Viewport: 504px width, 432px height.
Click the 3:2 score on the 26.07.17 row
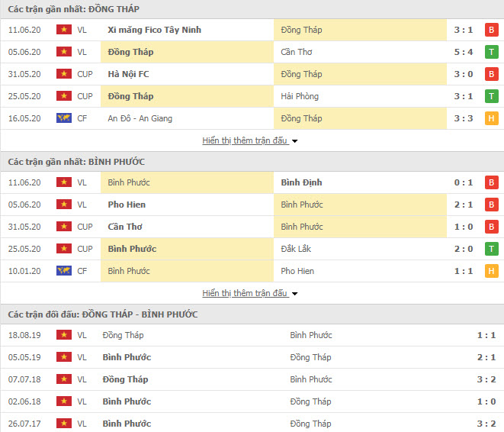pyautogui.click(x=486, y=424)
